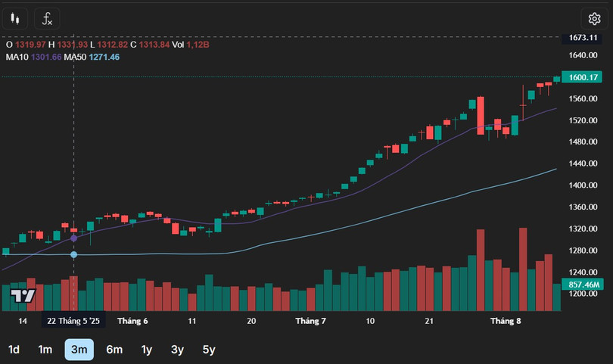Click the 1673.11 high price label

coord(583,37)
